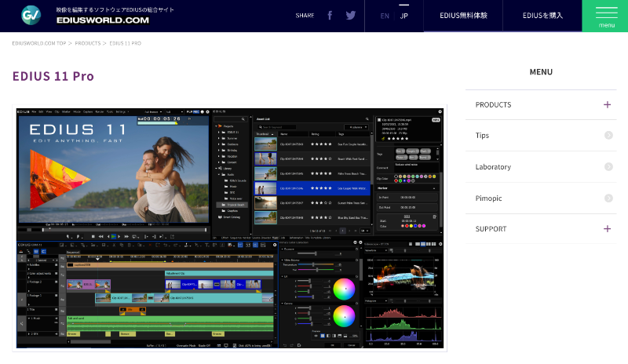Open Tips from the sidebar menu
This screenshot has height=364, width=628.
pos(541,136)
